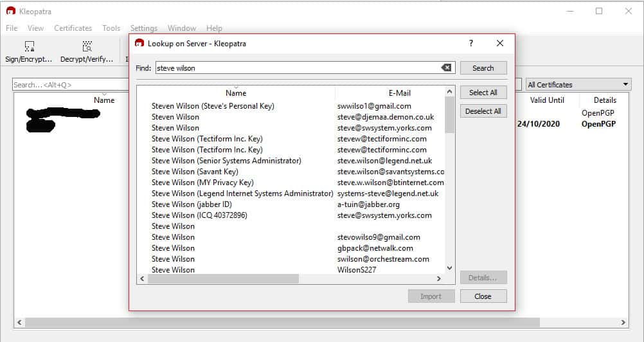The height and width of the screenshot is (342, 644).
Task: Click the main window Search...<Alt+Q> field
Action: pos(71,85)
